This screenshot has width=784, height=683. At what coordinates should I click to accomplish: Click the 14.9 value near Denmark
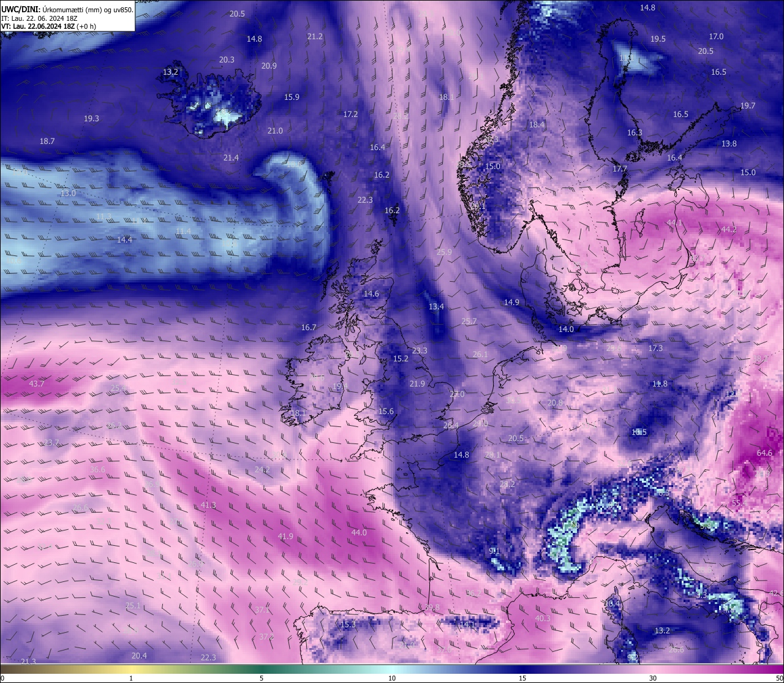coord(511,303)
